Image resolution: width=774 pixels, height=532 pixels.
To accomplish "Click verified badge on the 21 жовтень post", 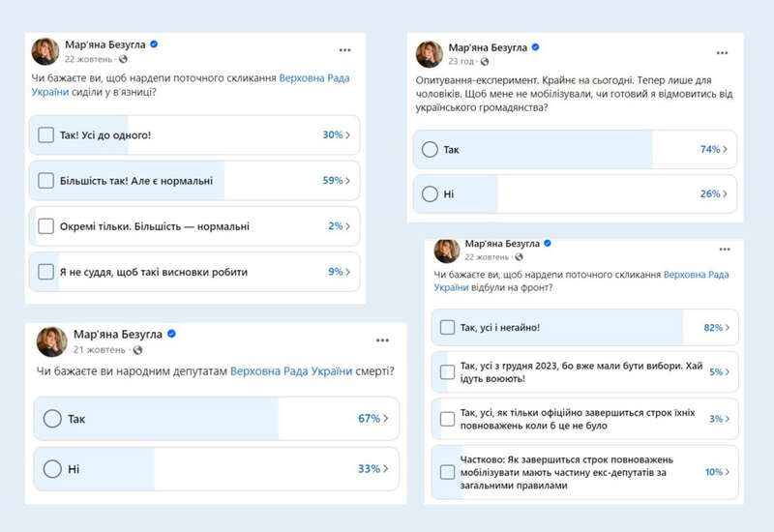I will 171,334.
